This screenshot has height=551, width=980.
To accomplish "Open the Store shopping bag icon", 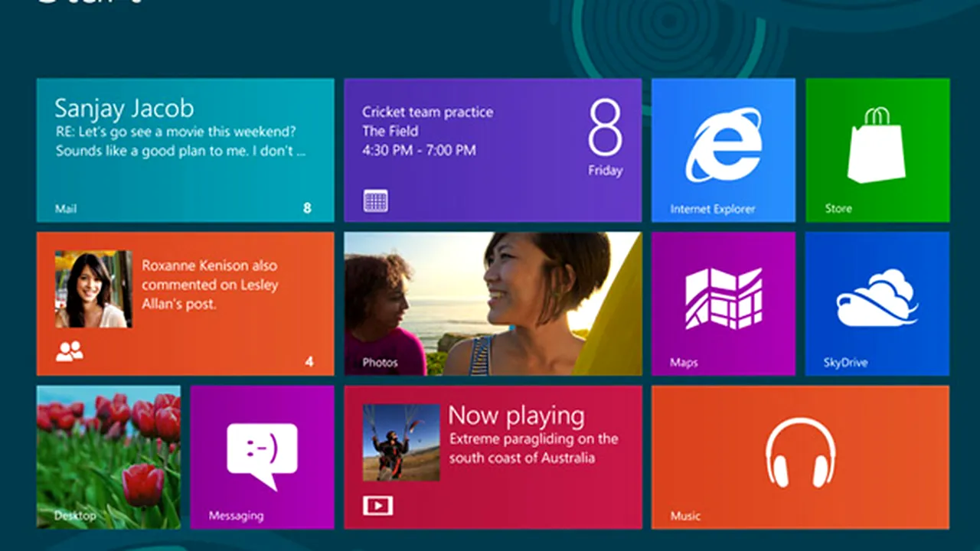I will point(877,145).
